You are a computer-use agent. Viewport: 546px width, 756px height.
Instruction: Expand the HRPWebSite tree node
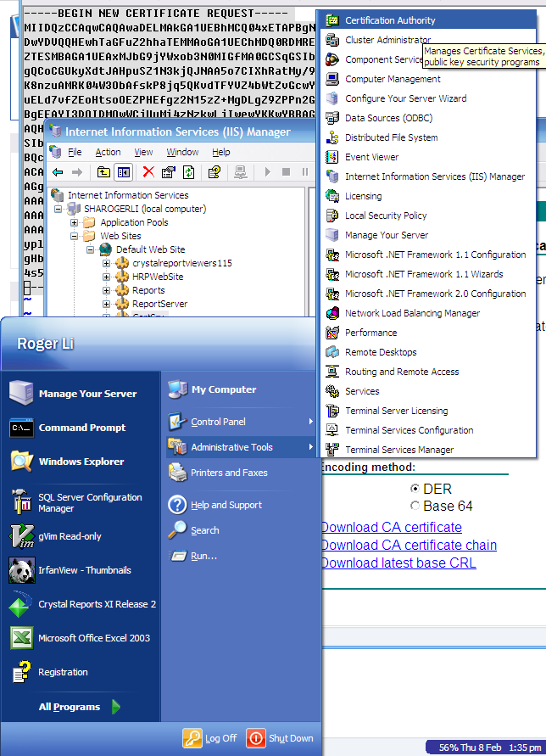106,277
